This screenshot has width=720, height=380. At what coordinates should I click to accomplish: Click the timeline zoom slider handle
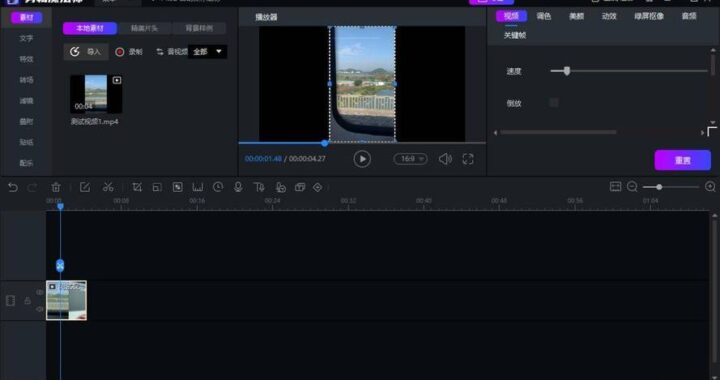pyautogui.click(x=659, y=187)
